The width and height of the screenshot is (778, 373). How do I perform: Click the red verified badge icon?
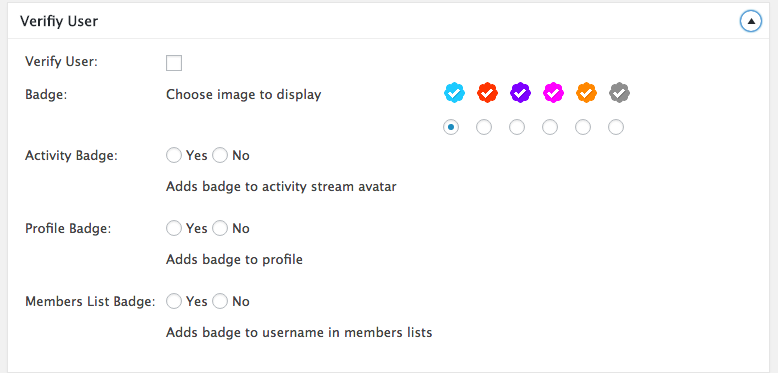[x=487, y=93]
